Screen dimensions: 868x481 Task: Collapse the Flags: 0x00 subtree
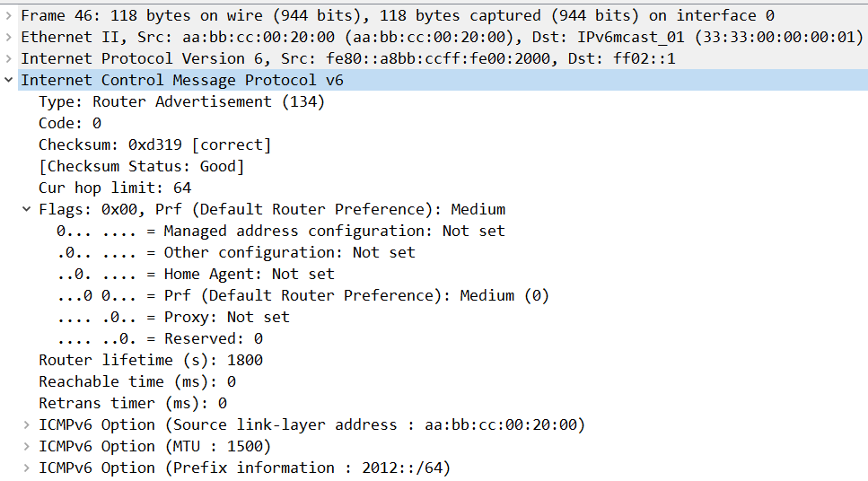(x=27, y=209)
